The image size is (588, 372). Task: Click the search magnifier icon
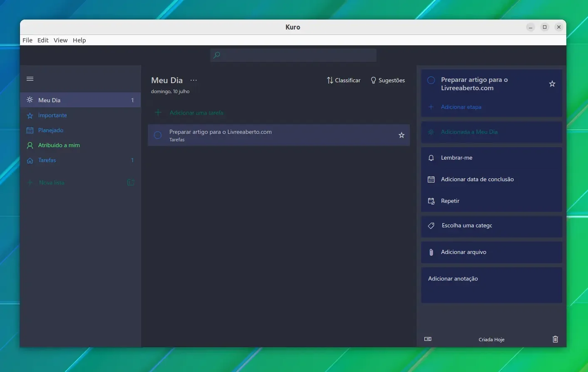click(x=216, y=55)
